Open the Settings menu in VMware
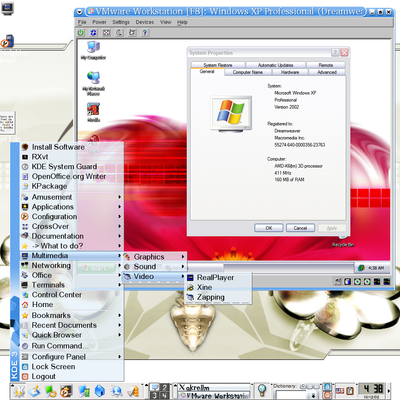 coord(121,22)
